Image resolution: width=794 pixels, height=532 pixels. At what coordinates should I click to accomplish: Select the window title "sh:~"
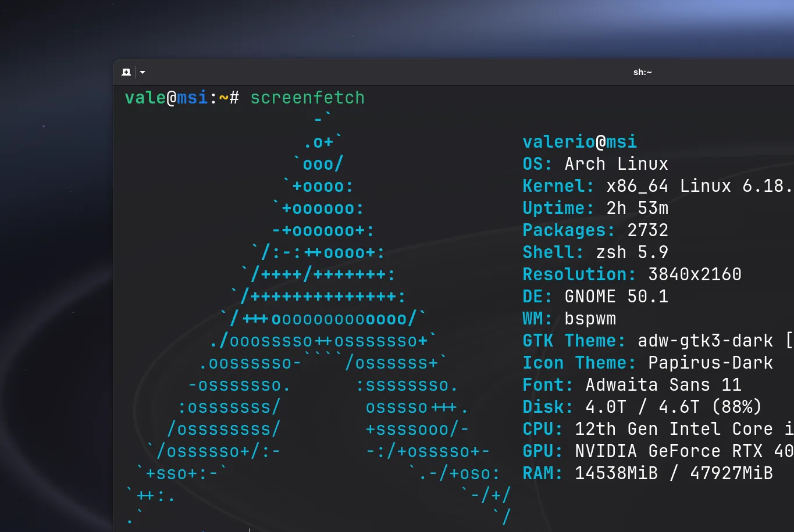[x=642, y=72]
